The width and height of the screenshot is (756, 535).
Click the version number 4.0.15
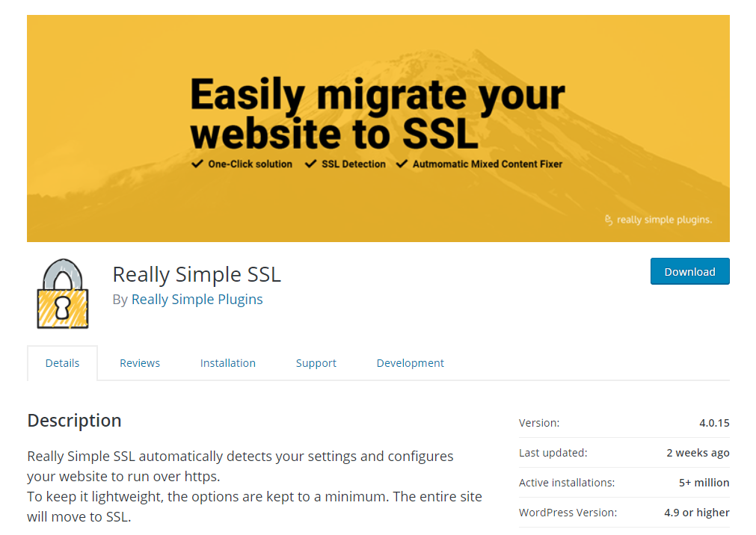(714, 423)
